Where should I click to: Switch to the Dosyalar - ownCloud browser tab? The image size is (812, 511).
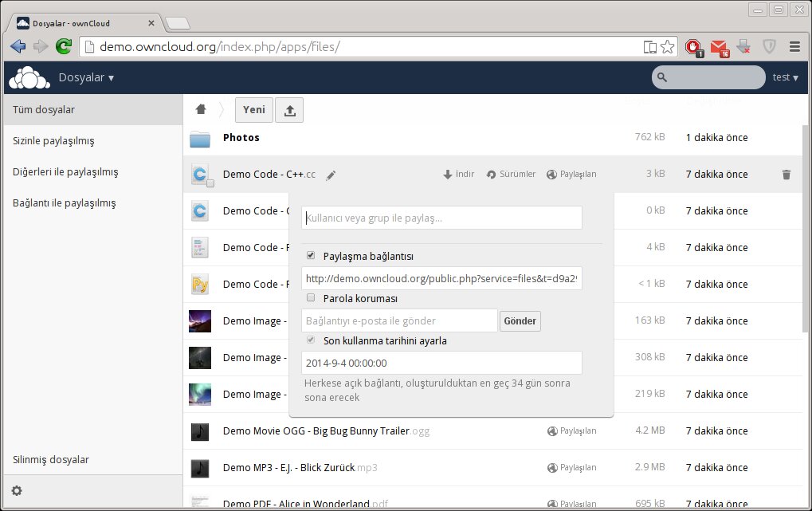point(85,23)
